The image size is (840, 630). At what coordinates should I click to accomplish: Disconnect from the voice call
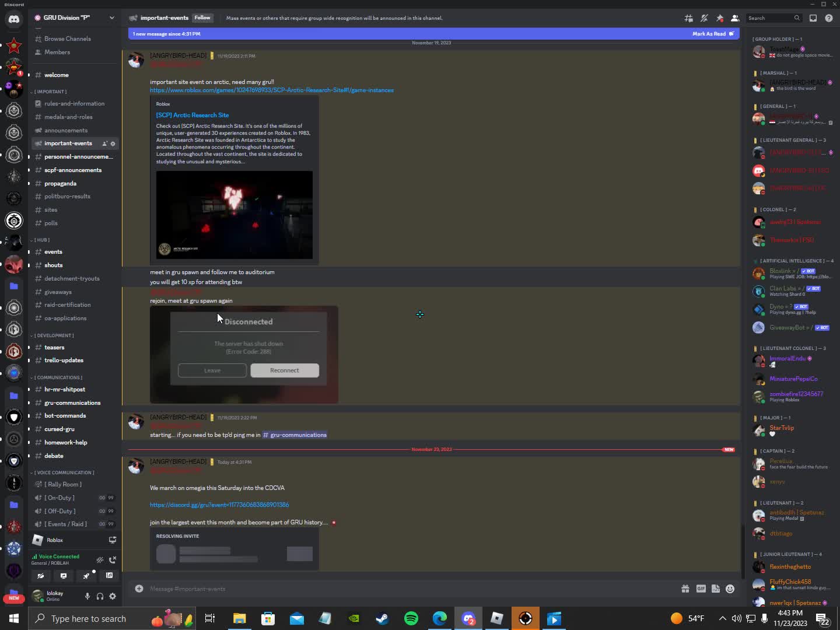click(x=113, y=559)
